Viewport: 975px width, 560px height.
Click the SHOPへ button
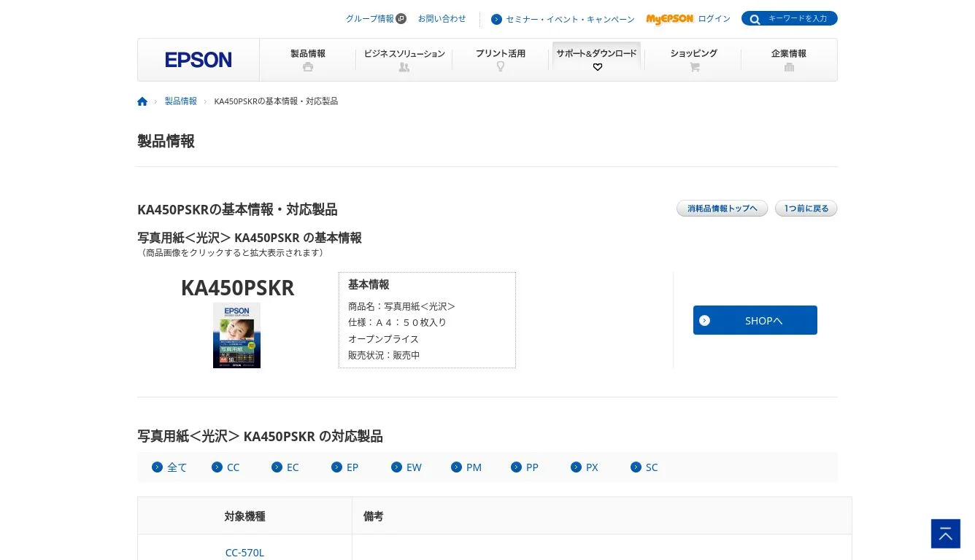coord(755,320)
